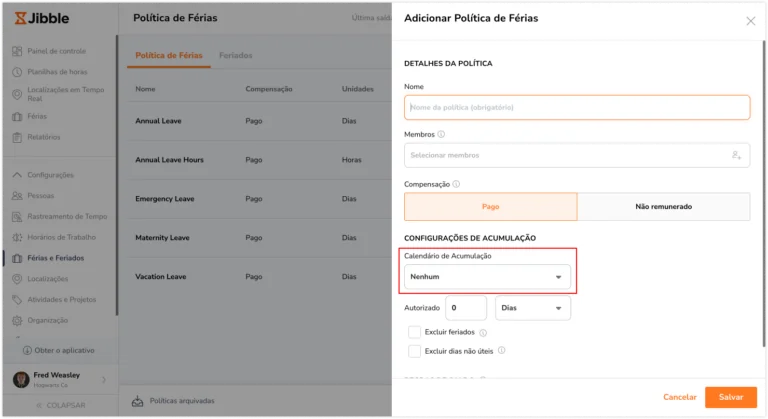Click the Organização gear icon
Viewport: 768px width, 419px height.
17,320
